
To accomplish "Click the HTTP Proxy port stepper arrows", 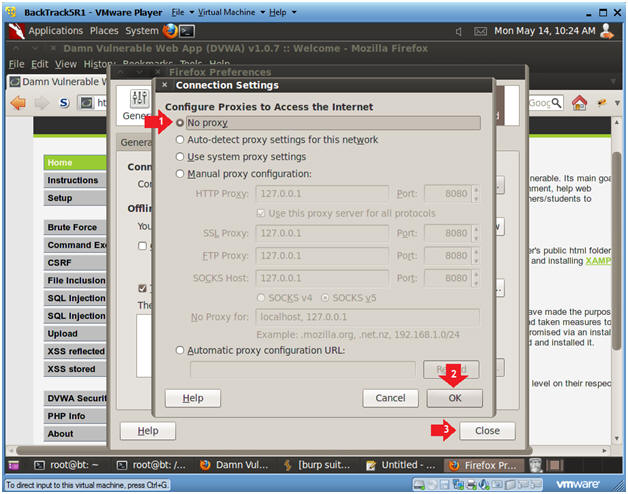I will tap(476, 194).
